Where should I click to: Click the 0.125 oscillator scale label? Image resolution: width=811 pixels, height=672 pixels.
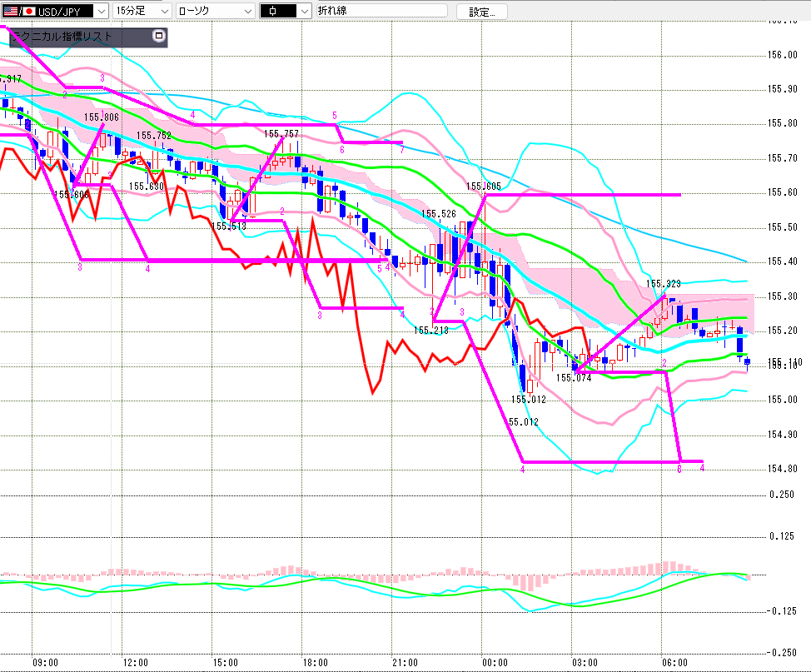[x=780, y=537]
